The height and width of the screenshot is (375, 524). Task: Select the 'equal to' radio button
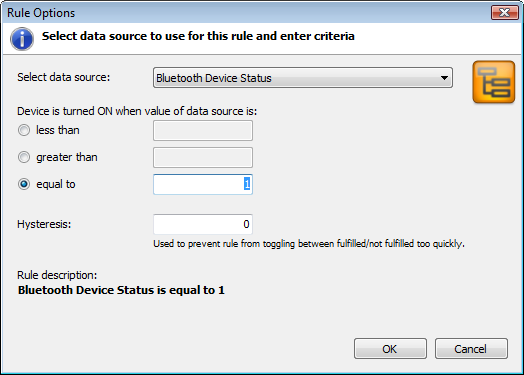point(24,184)
